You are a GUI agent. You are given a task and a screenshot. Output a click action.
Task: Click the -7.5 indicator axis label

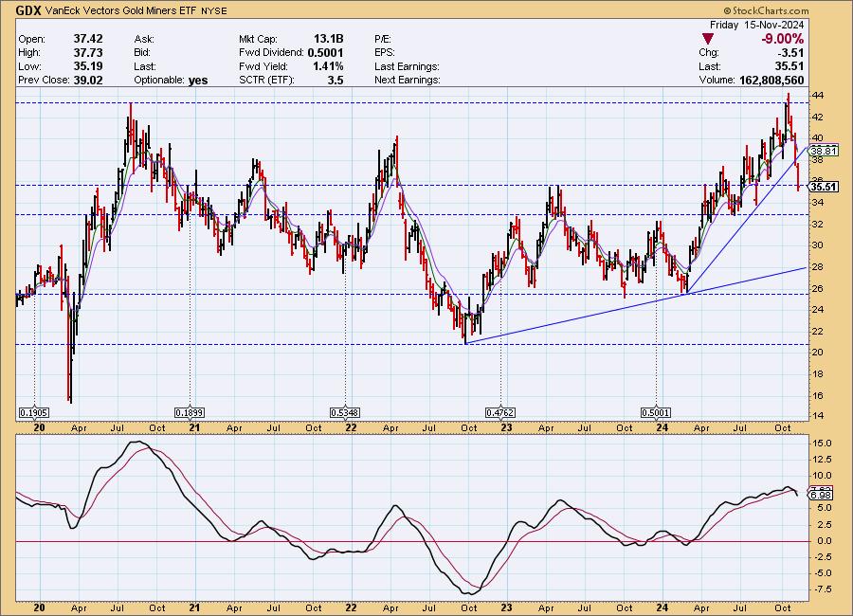[x=823, y=589]
